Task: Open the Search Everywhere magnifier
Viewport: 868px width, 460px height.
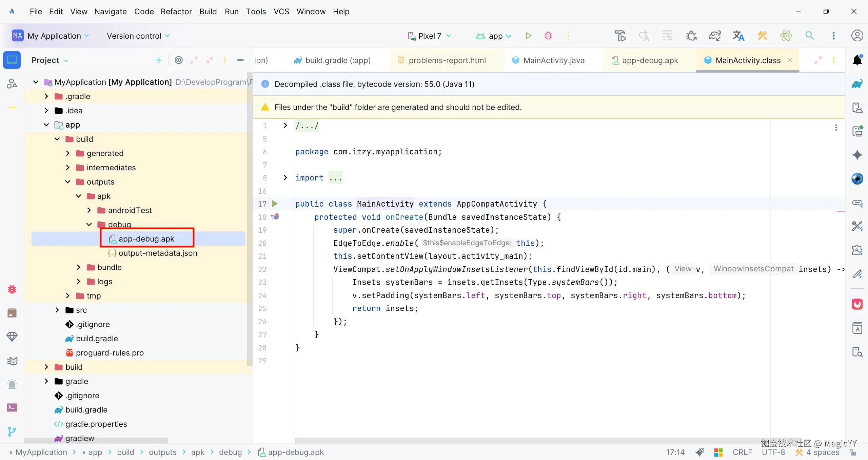Action: [810, 36]
